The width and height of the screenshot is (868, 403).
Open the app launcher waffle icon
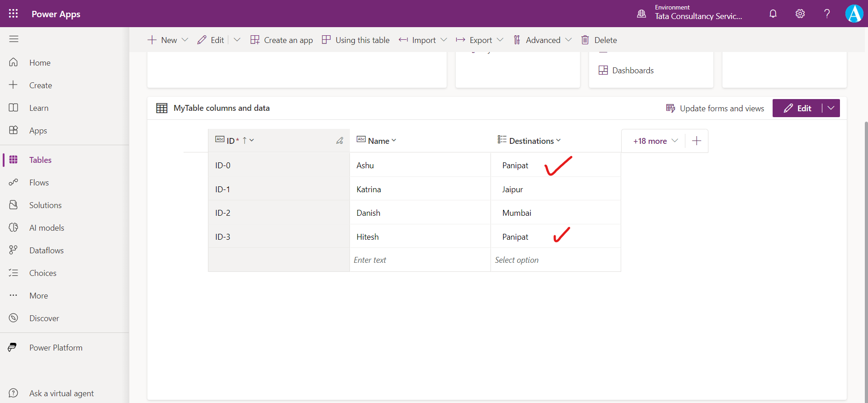(14, 14)
